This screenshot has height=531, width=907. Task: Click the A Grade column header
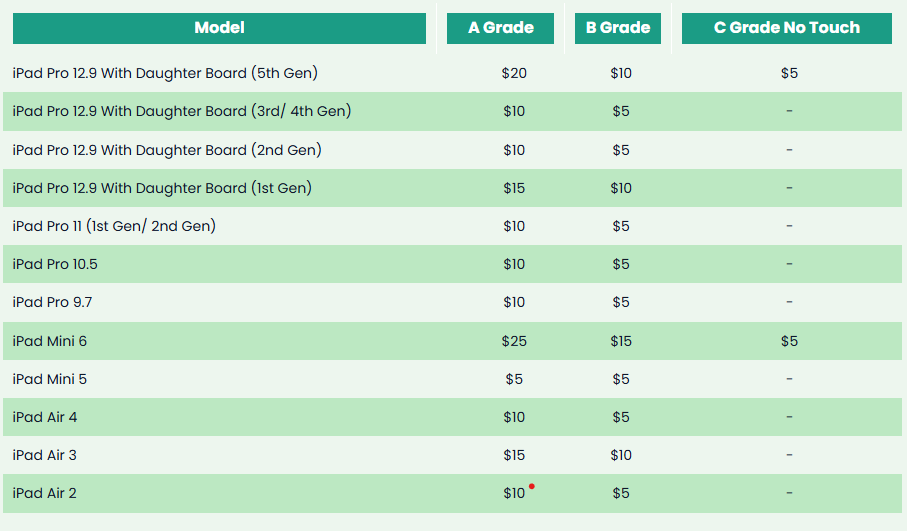[x=500, y=28]
